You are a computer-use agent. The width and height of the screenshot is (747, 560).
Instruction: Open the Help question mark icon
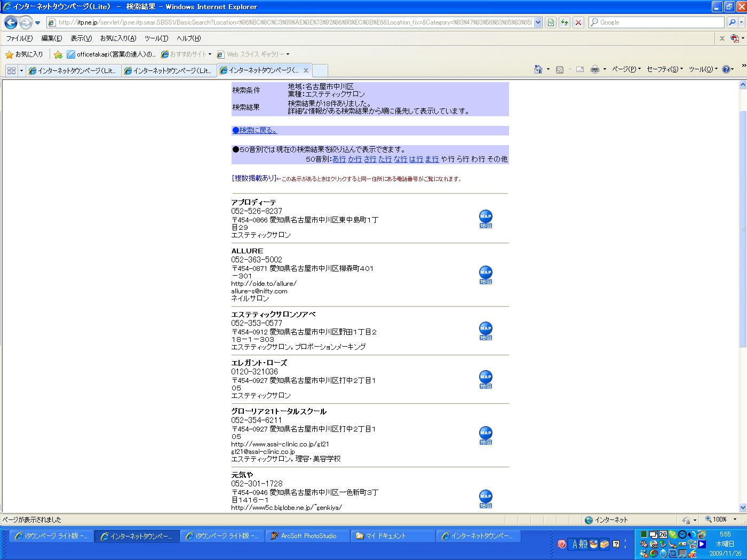point(726,69)
